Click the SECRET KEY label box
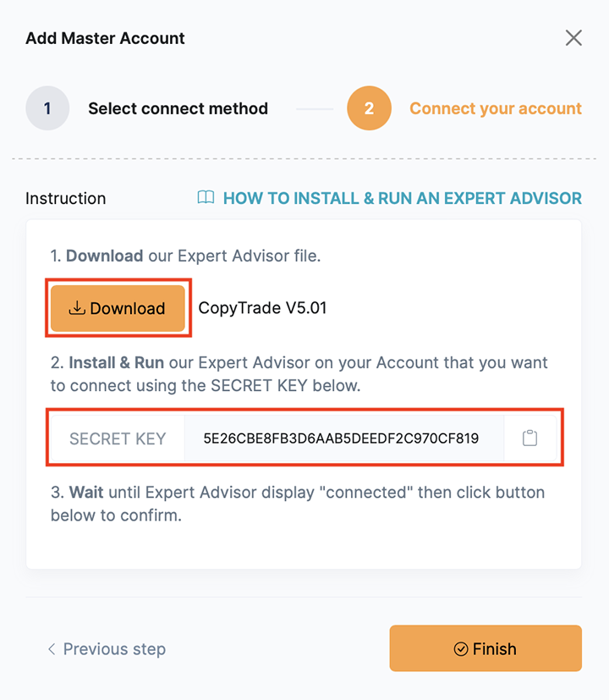The height and width of the screenshot is (700, 609). tap(118, 438)
